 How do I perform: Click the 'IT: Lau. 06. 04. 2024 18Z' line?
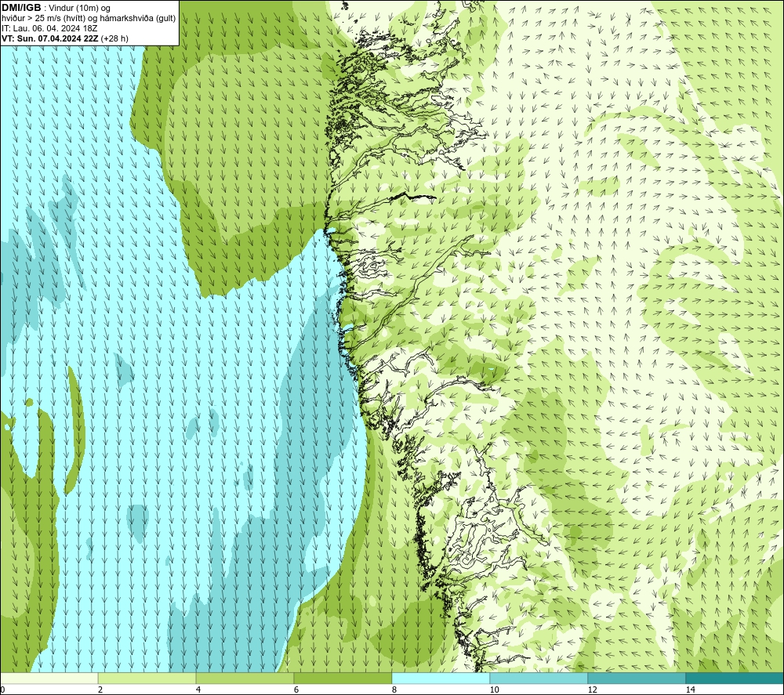[x=49, y=28]
